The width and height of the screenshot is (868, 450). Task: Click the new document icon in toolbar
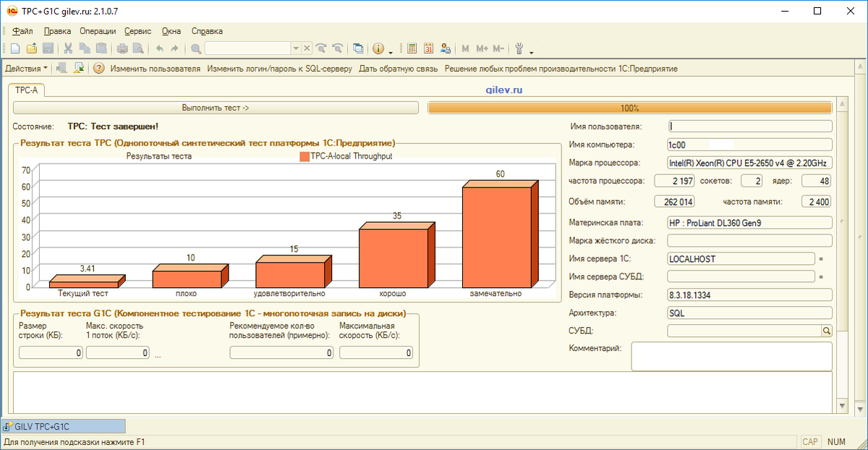[x=14, y=48]
